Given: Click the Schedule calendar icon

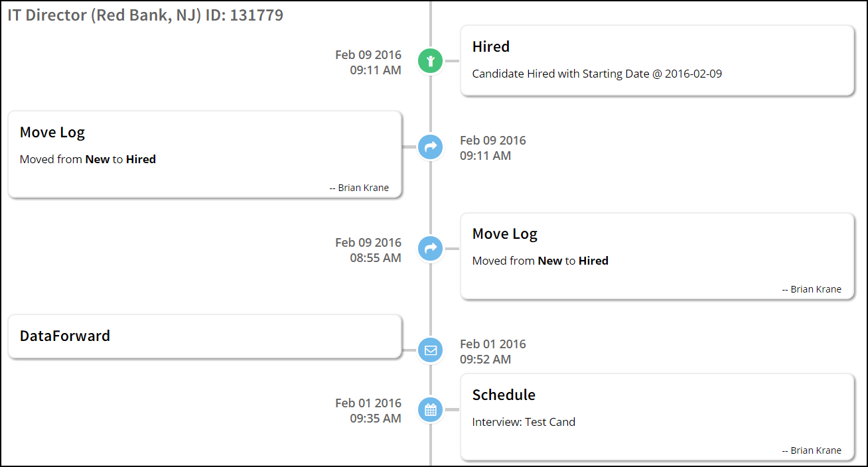Looking at the screenshot, I should click(x=431, y=409).
